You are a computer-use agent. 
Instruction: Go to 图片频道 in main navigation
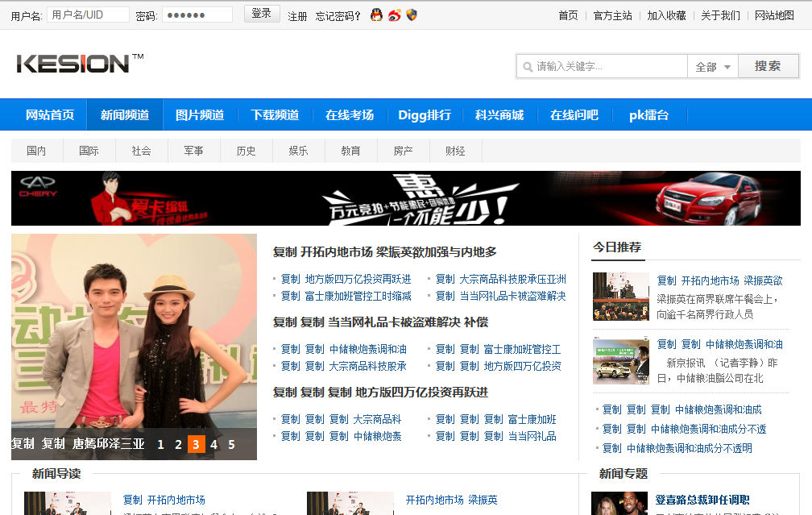[200, 115]
